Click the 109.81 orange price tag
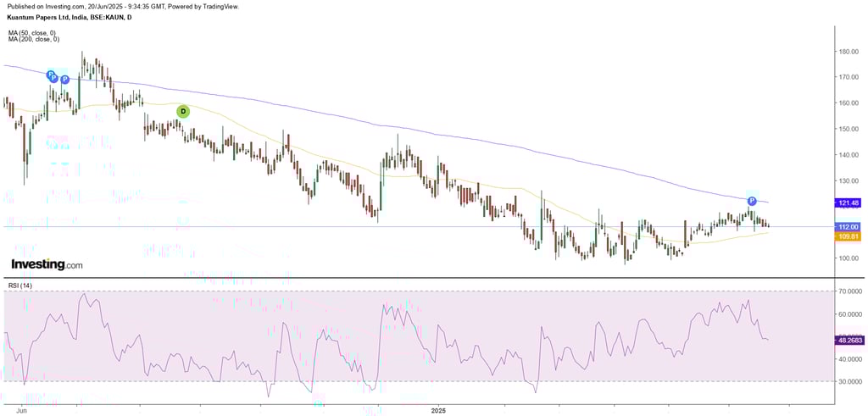The width and height of the screenshot is (868, 416). click(849, 236)
